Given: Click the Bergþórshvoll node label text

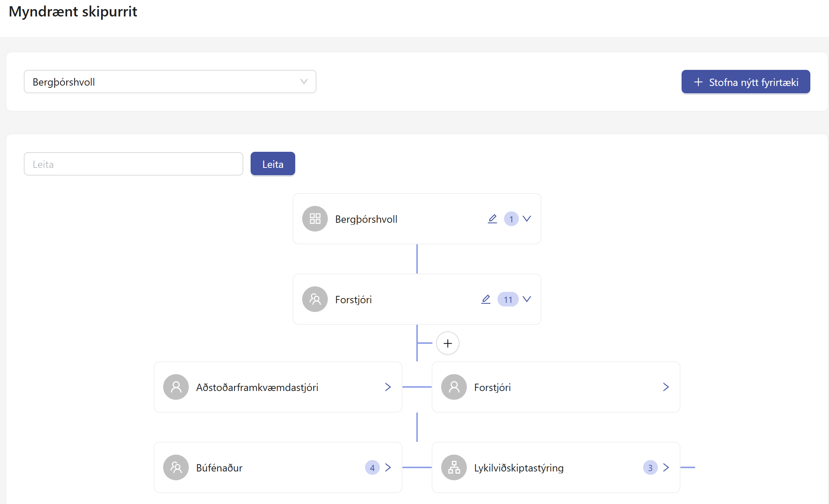Looking at the screenshot, I should pos(366,219).
